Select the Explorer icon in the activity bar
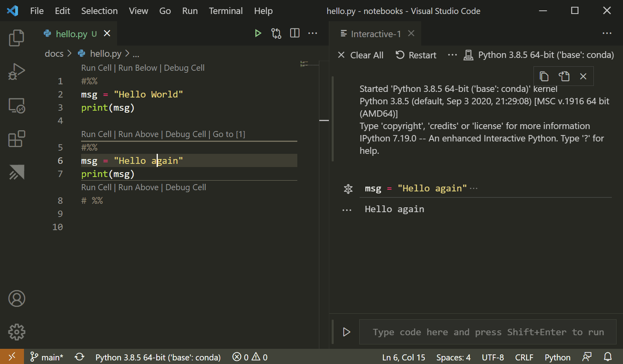The width and height of the screenshot is (623, 364). click(16, 38)
